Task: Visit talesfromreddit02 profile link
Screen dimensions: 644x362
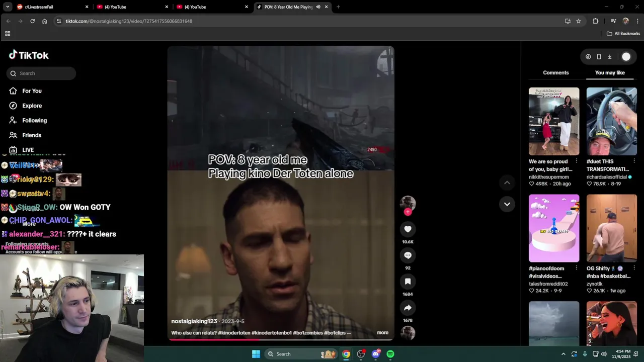Action: 548,284
